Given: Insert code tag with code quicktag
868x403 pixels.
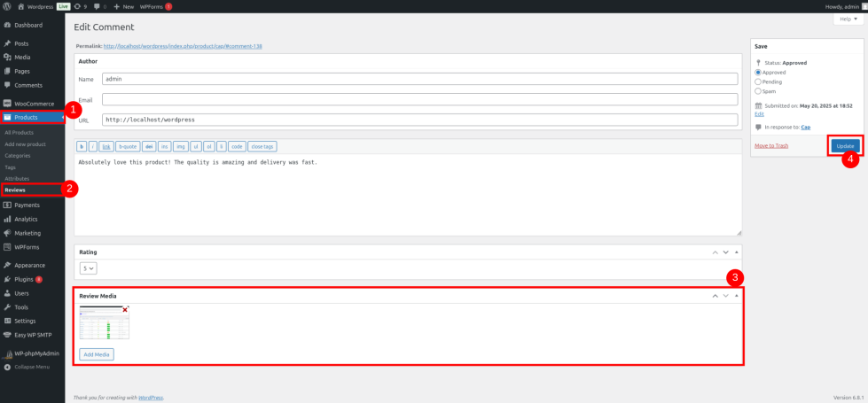Looking at the screenshot, I should pyautogui.click(x=237, y=146).
